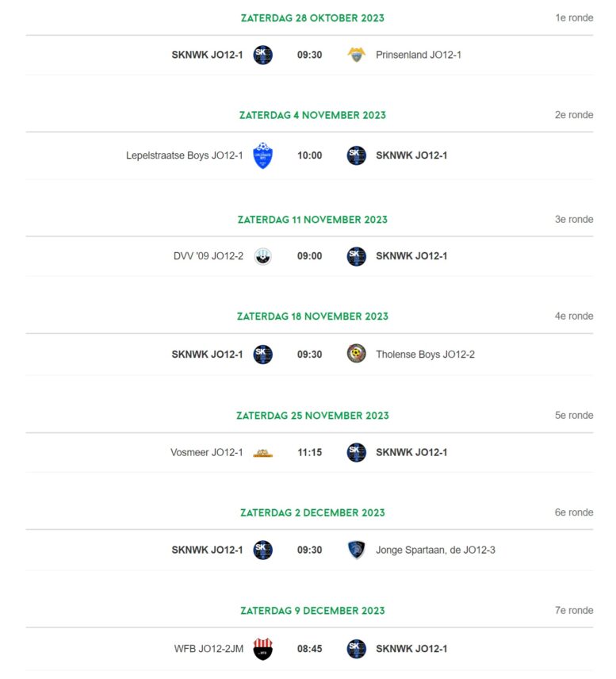Open the Tholense Boys JO12-2 team link

(425, 355)
